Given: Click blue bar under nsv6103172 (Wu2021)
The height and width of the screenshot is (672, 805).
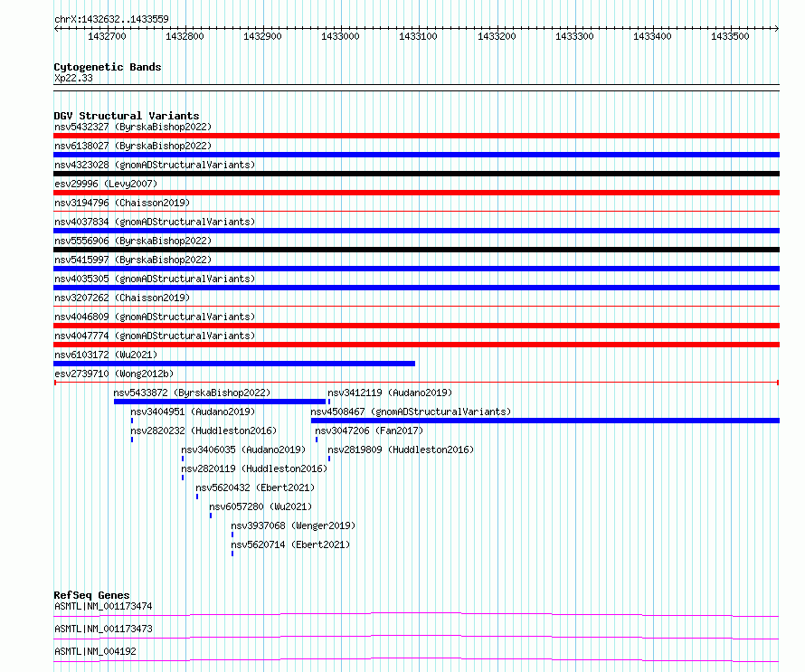Looking at the screenshot, I should tap(234, 364).
